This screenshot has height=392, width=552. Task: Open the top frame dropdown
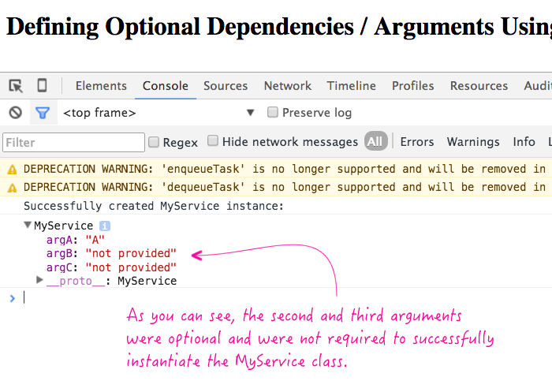point(159,113)
